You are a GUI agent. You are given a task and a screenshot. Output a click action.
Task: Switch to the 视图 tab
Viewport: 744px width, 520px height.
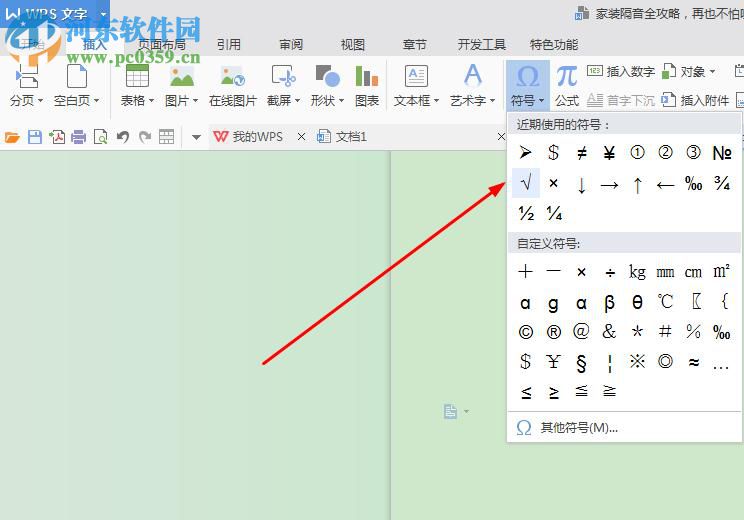[x=353, y=45]
